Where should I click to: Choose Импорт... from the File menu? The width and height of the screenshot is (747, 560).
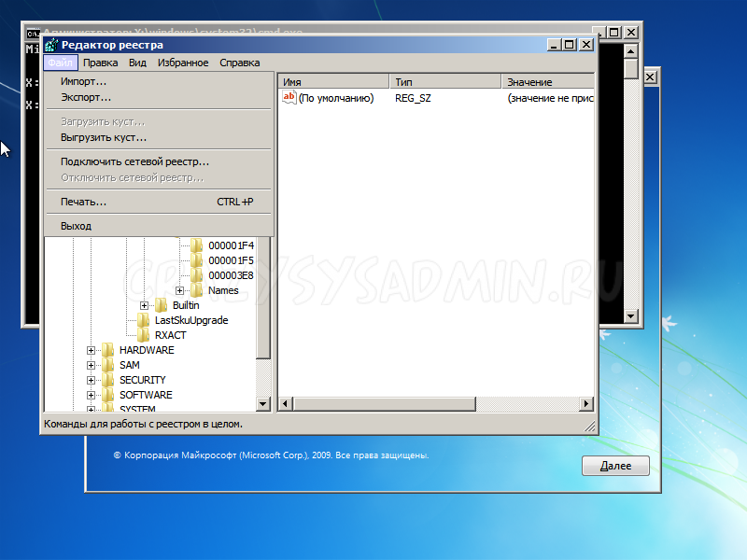point(84,82)
